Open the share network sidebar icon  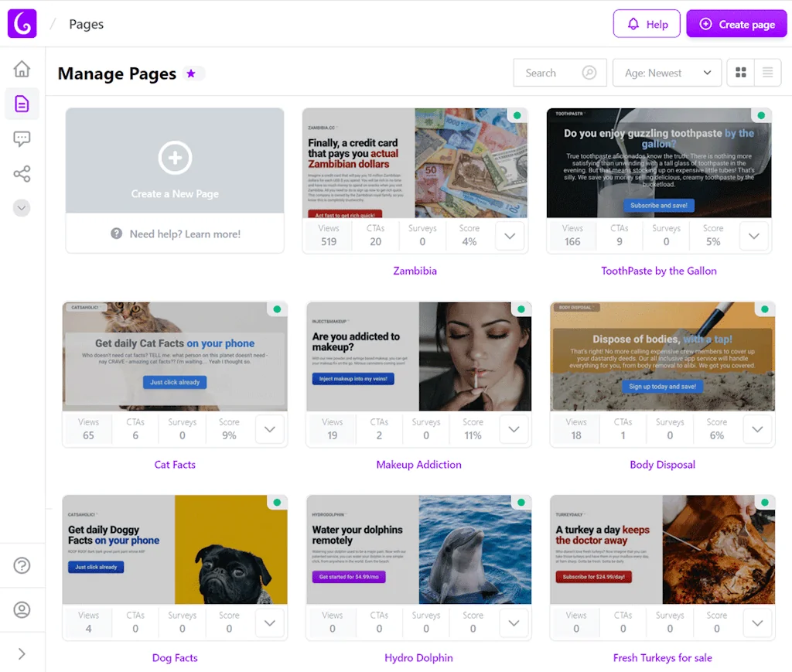click(x=22, y=174)
